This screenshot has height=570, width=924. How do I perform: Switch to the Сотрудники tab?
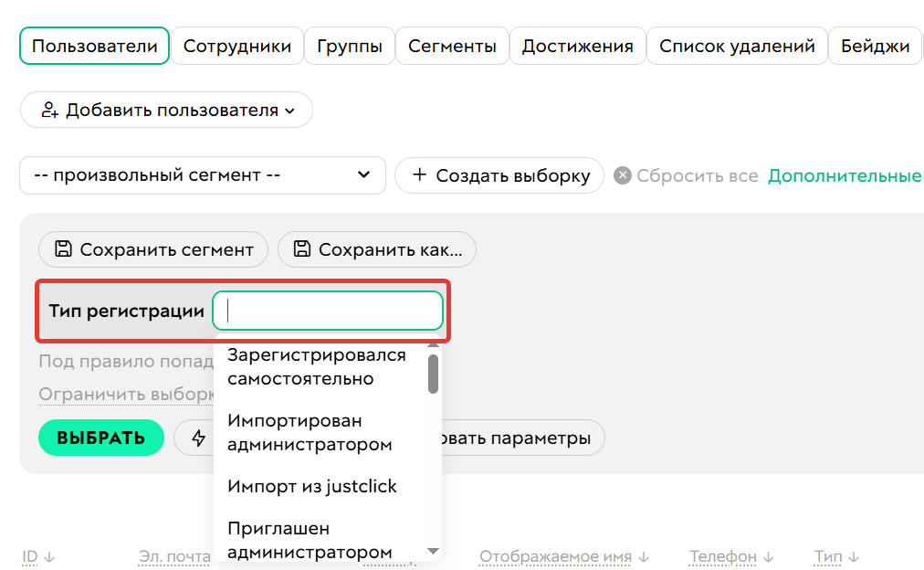pyautogui.click(x=236, y=46)
